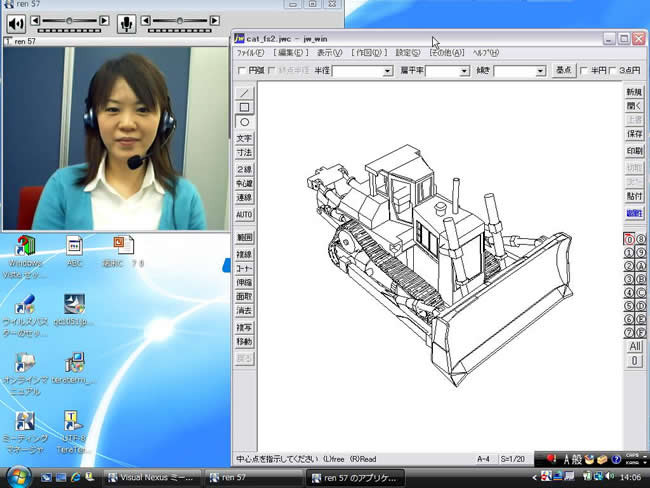Open the 扁平率 flattening ratio dropdown
This screenshot has height=488, width=650.
coord(464,71)
